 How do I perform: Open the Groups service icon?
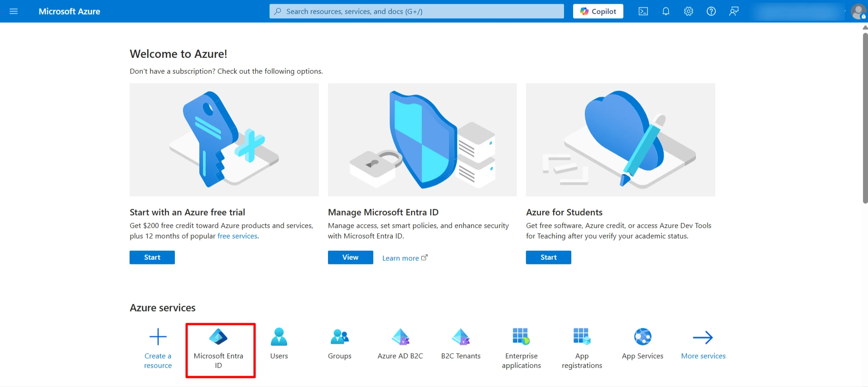(340, 337)
